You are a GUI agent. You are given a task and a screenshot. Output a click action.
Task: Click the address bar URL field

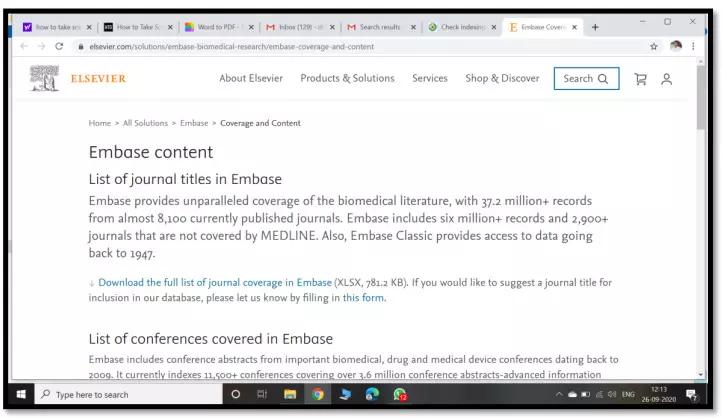tap(300, 46)
